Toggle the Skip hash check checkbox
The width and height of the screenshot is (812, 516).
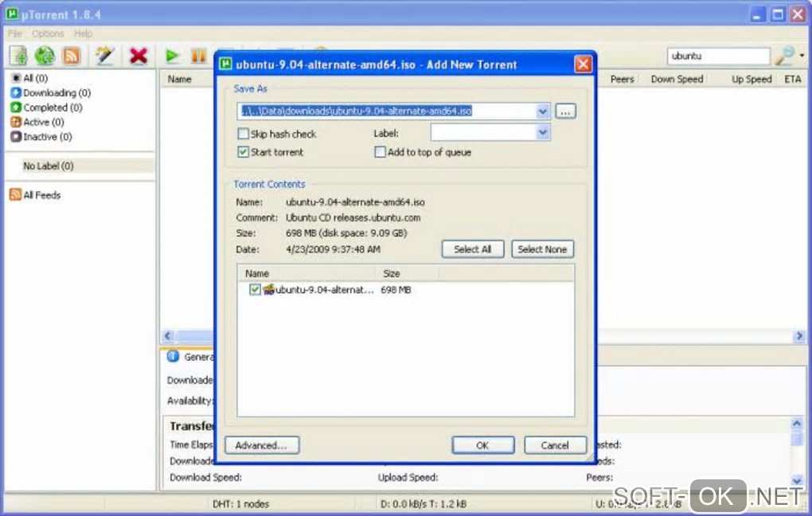(x=243, y=134)
